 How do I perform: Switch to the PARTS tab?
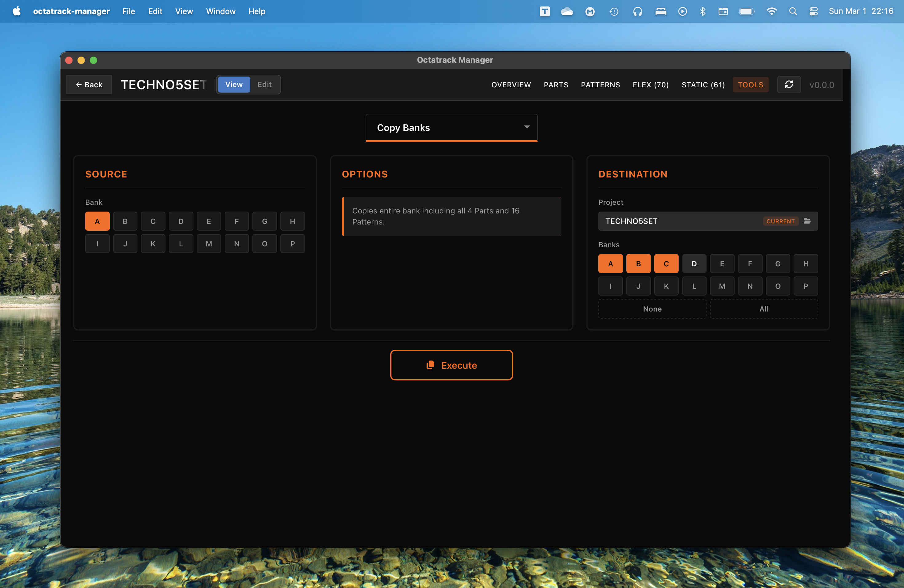coord(556,85)
